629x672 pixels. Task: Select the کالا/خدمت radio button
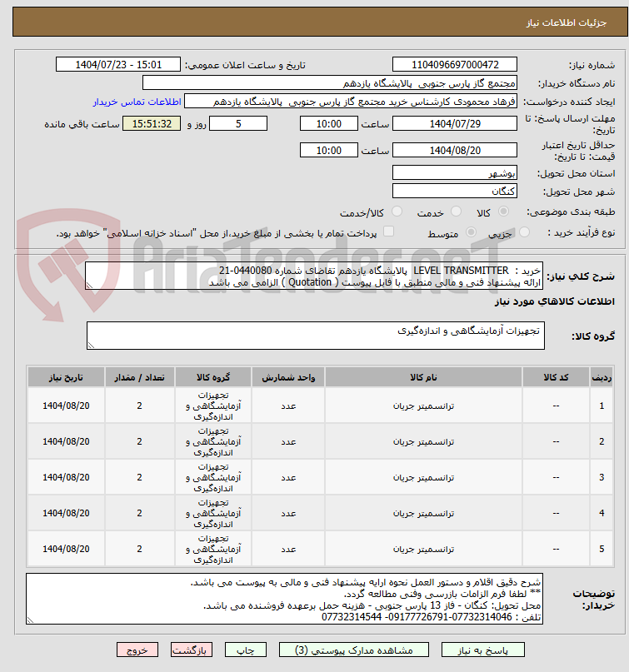click(397, 212)
